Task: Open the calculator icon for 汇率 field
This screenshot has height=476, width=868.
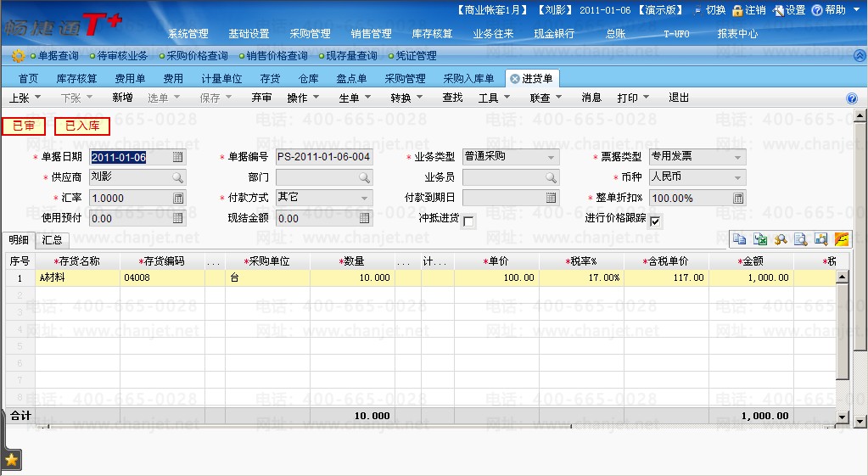Action: (177, 198)
